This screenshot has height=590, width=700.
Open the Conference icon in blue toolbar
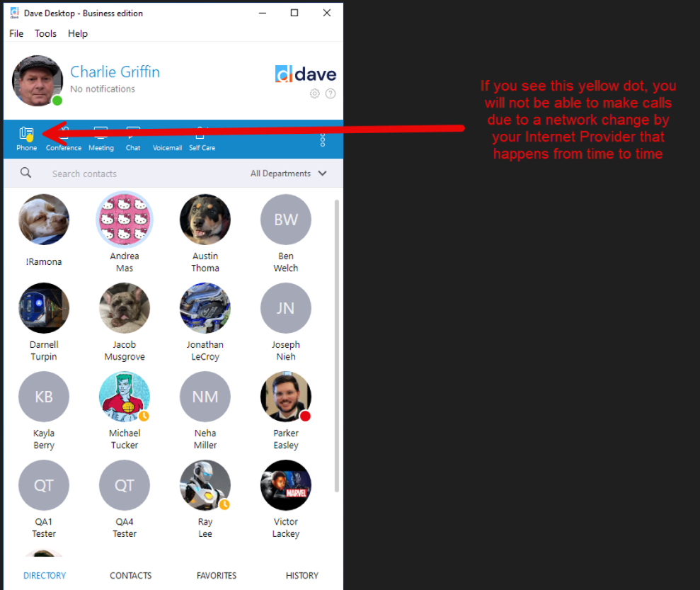64,139
